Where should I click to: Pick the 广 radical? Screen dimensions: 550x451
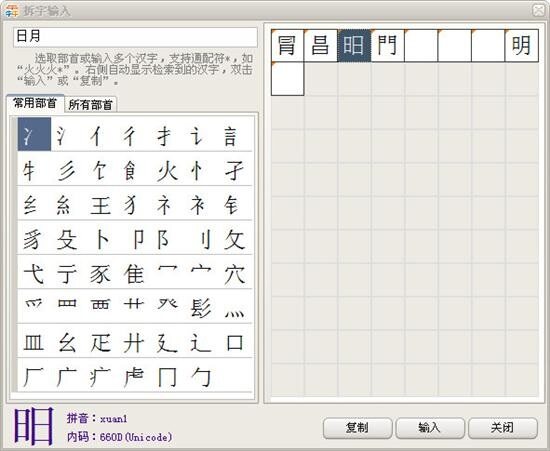(67, 377)
